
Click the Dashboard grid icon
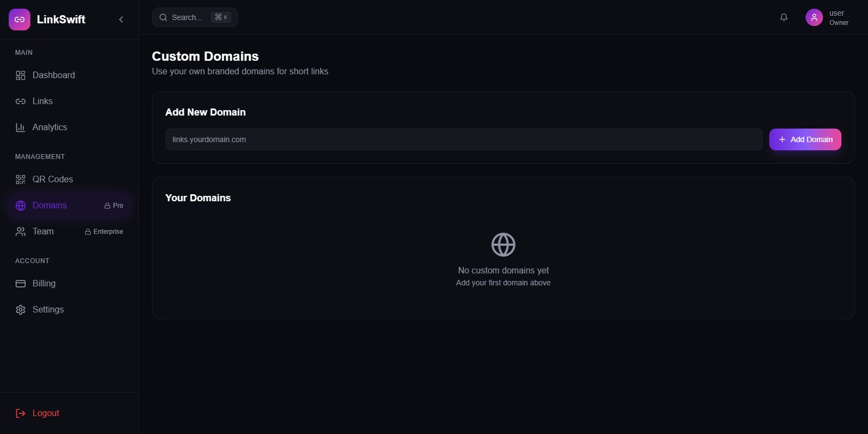[21, 75]
